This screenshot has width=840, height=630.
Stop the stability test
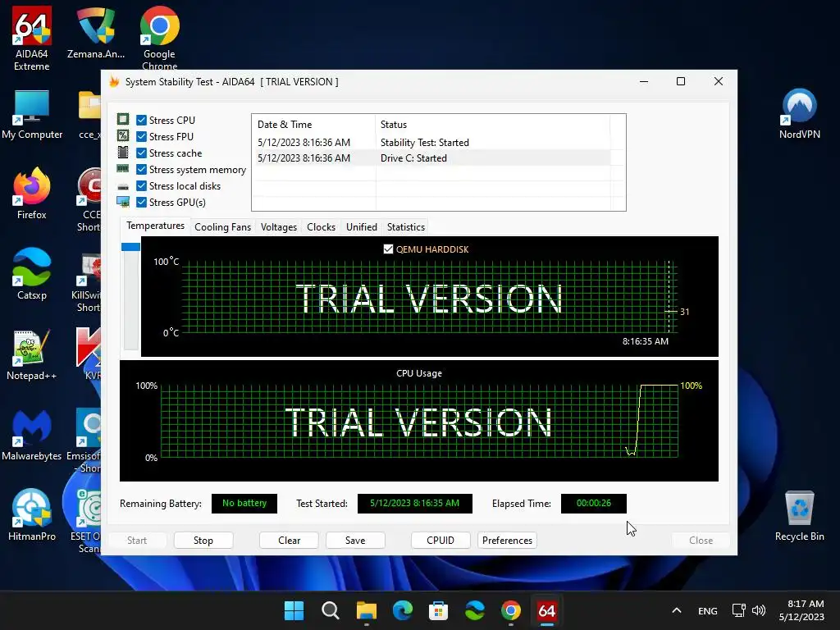(203, 540)
